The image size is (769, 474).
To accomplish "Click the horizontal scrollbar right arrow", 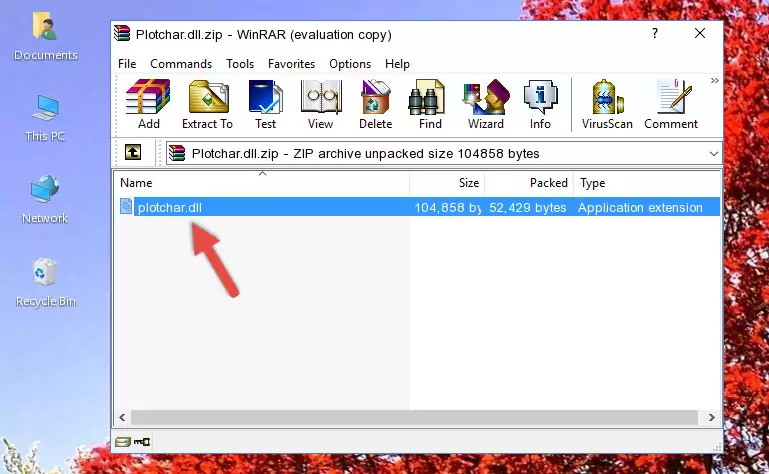I will [712, 418].
